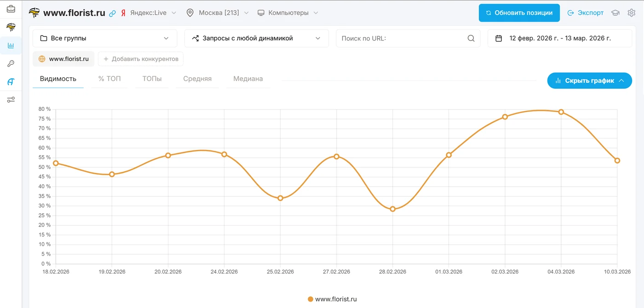This screenshot has width=644, height=308.
Task: Switch to the Видимость tab
Action: pyautogui.click(x=58, y=79)
